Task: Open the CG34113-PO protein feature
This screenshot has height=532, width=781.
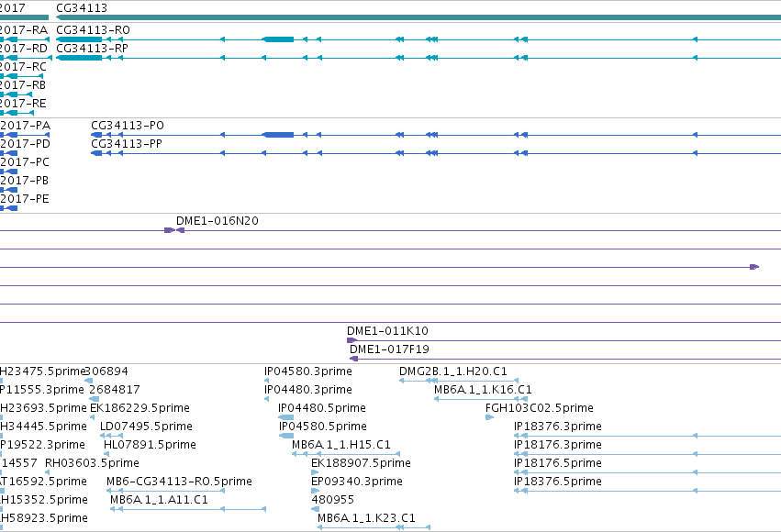Action: tap(127, 126)
